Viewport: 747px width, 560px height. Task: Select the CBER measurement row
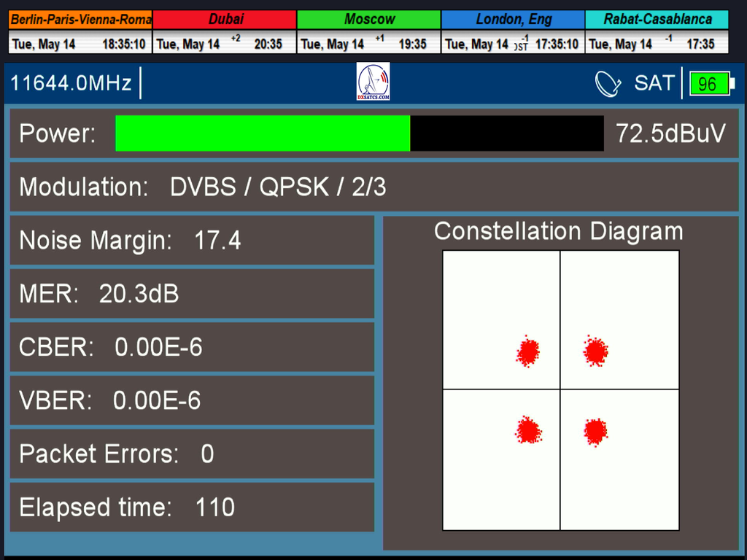pos(192,348)
